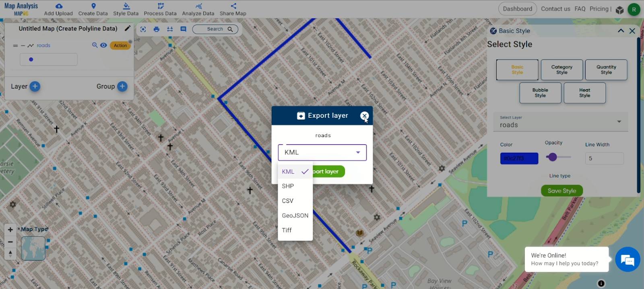Collapse the Basic Style panel
The image size is (644, 289).
pos(621,31)
